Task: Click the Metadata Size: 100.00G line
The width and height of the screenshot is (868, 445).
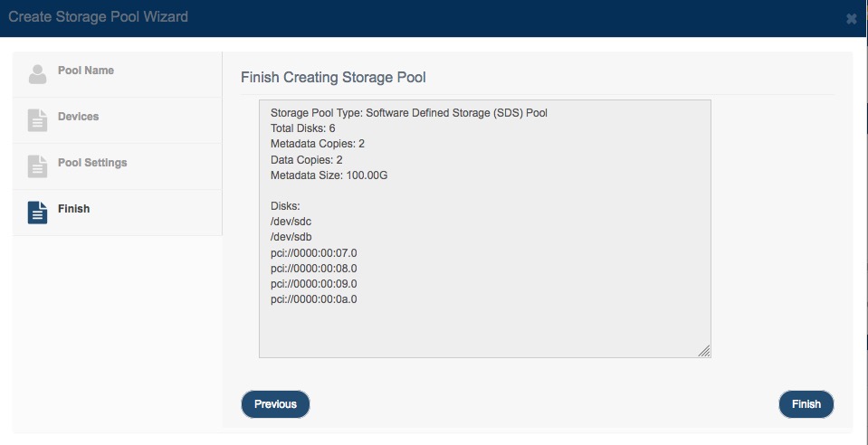Action: pos(332,175)
